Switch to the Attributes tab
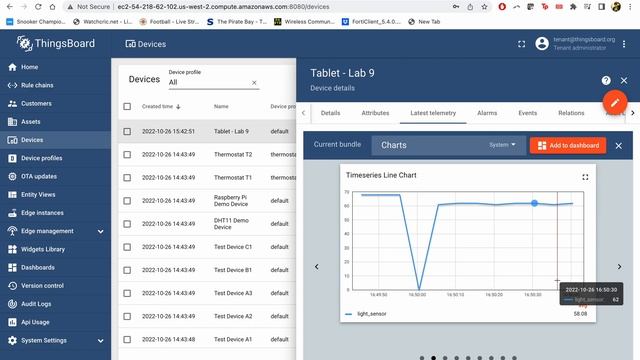Viewport: 640px width, 360px height. (375, 113)
